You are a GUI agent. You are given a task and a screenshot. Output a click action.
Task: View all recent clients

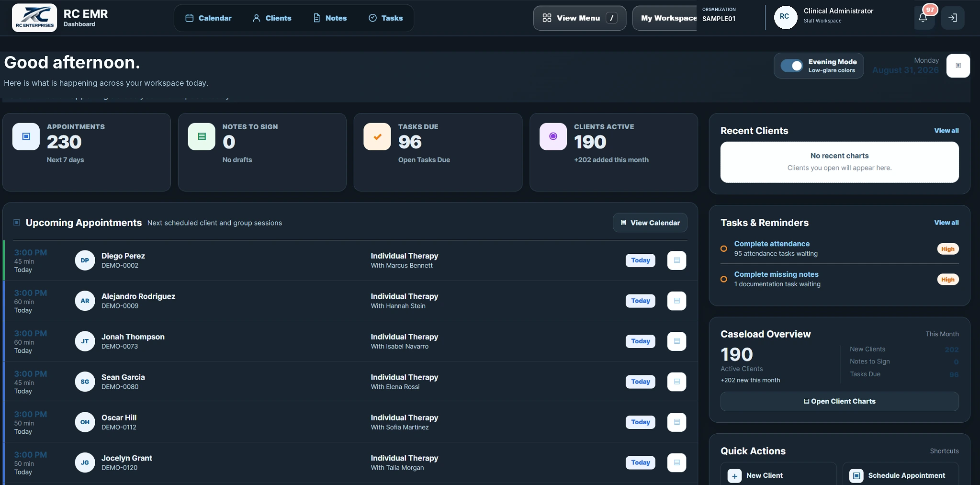point(946,131)
